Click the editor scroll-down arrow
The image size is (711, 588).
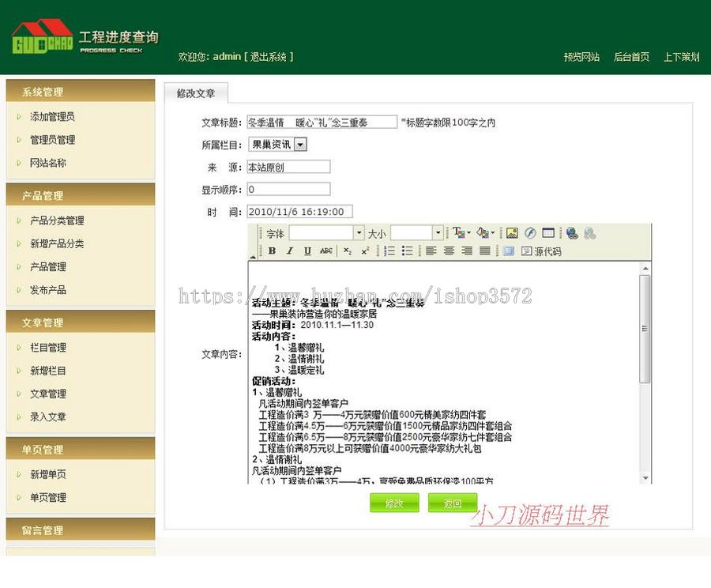pos(645,478)
